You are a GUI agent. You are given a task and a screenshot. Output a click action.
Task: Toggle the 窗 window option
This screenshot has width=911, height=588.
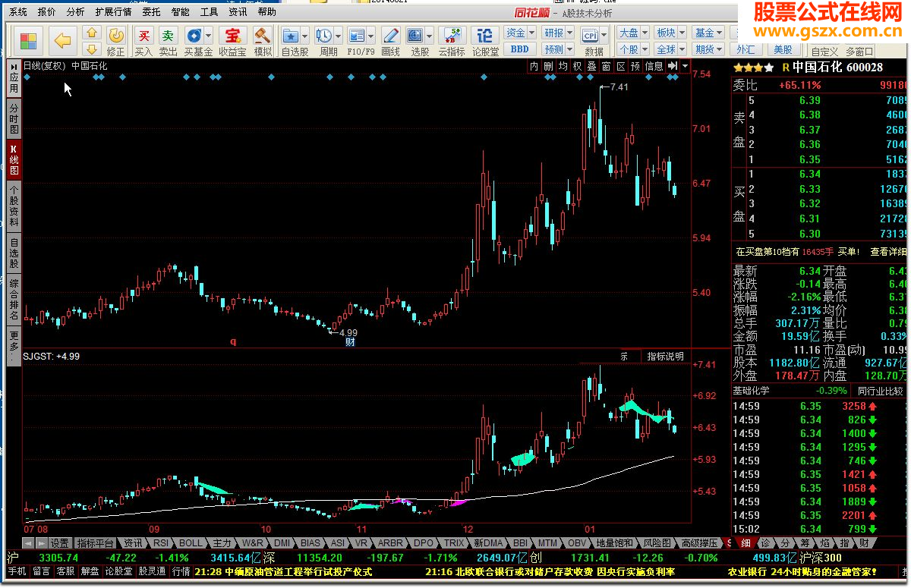(x=606, y=66)
